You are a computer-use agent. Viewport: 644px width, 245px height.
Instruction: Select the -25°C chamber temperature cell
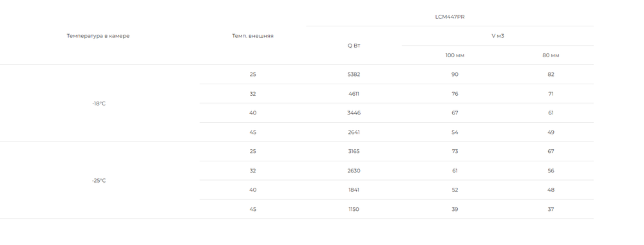pos(99,181)
